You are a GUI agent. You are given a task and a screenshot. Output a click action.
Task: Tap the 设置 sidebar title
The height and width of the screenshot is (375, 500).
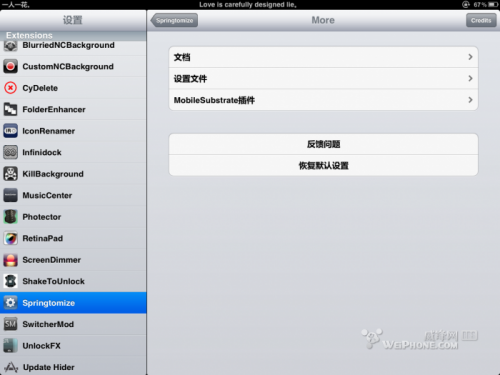[x=72, y=20]
